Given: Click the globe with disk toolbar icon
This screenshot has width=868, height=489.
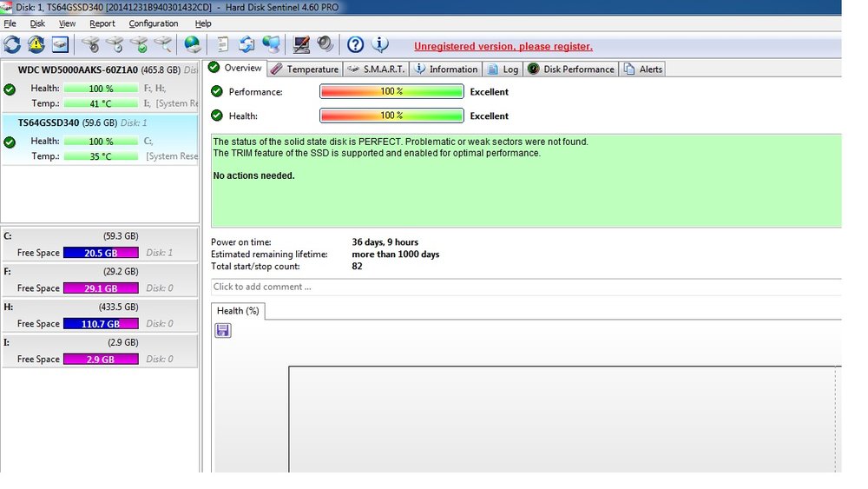Looking at the screenshot, I should point(193,44).
